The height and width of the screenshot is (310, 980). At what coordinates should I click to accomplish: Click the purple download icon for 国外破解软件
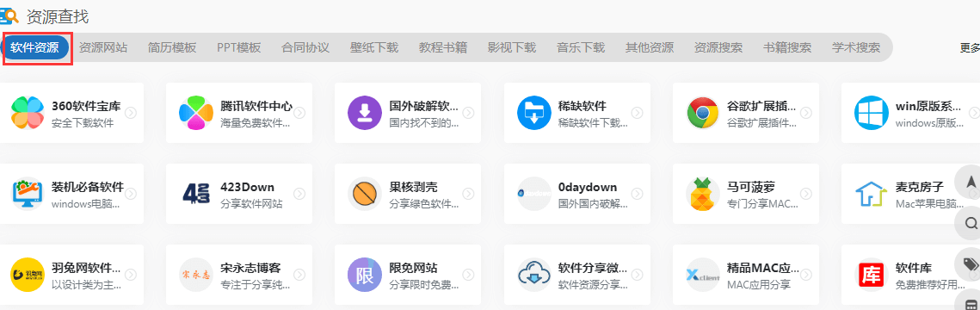(364, 113)
